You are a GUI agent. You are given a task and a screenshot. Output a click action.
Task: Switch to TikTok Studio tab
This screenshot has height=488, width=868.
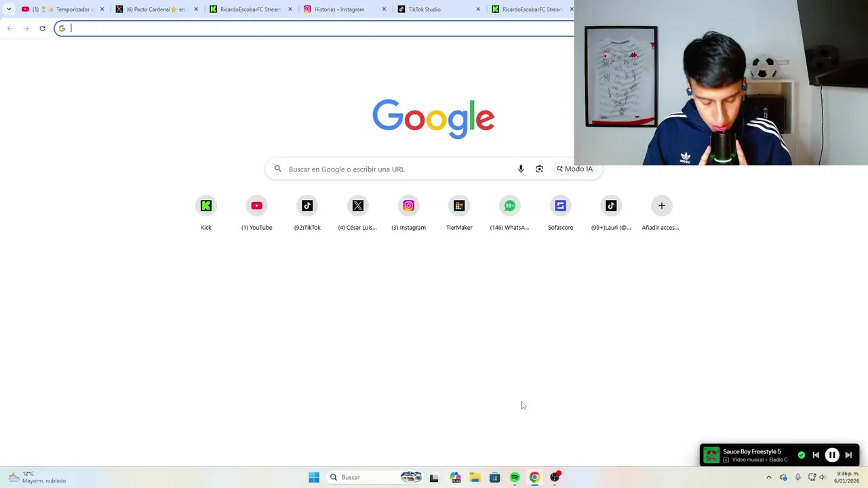[437, 9]
